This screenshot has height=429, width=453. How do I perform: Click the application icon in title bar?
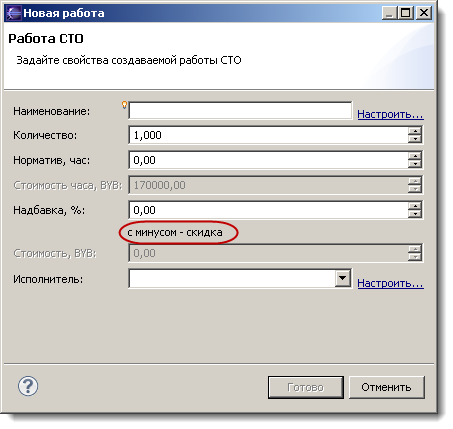pyautogui.click(x=13, y=13)
